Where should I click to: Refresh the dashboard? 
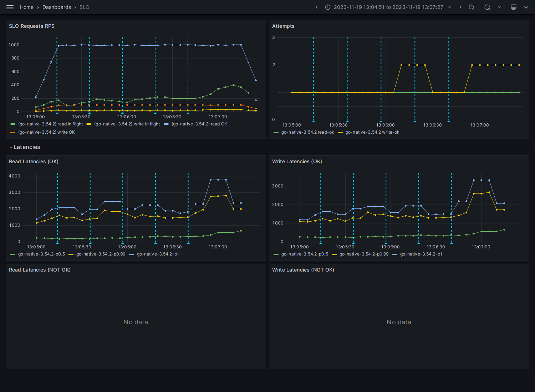pos(487,7)
